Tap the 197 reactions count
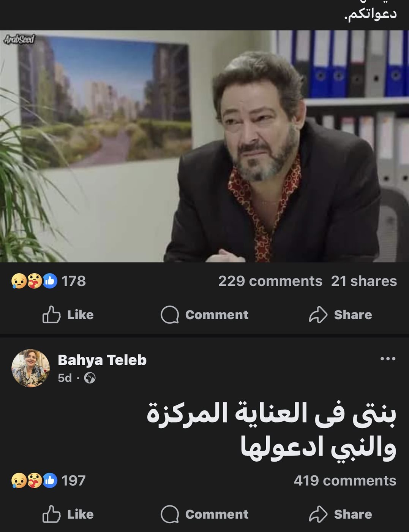409x532 pixels. pos(74,481)
